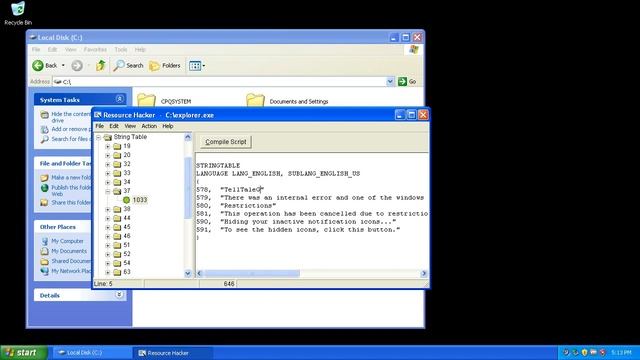The image size is (640, 360).
Task: Open the Action menu in Resource Hacker
Action: pos(149,126)
